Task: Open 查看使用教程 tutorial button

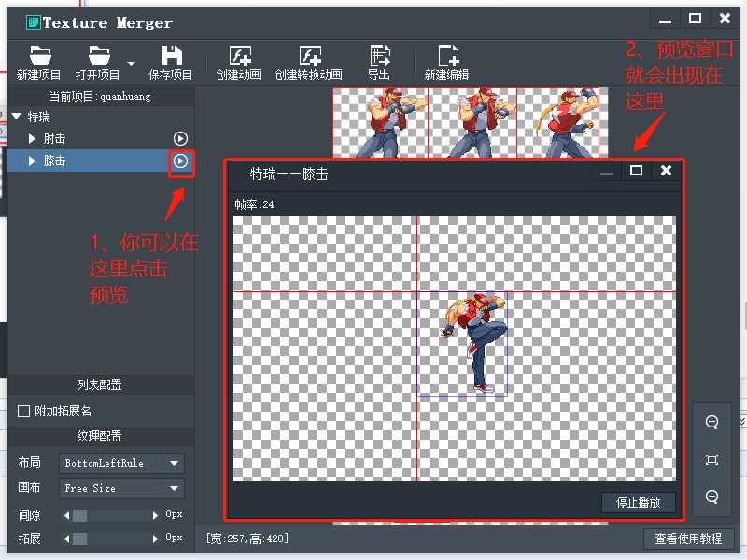Action: coord(688,539)
